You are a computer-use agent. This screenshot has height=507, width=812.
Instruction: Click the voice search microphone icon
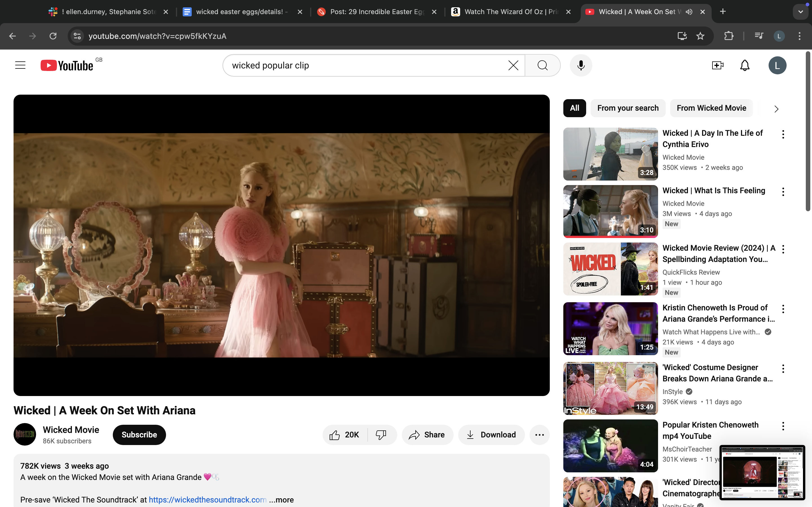[x=581, y=65]
